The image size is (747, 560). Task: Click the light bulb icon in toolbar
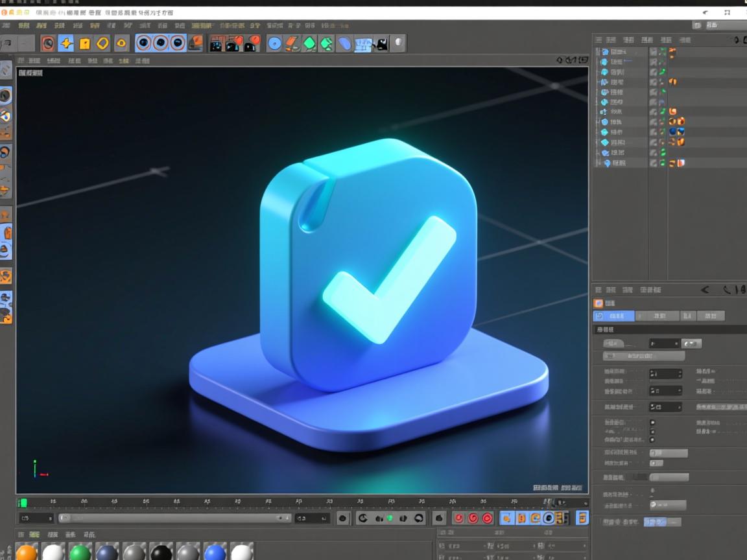click(x=398, y=43)
